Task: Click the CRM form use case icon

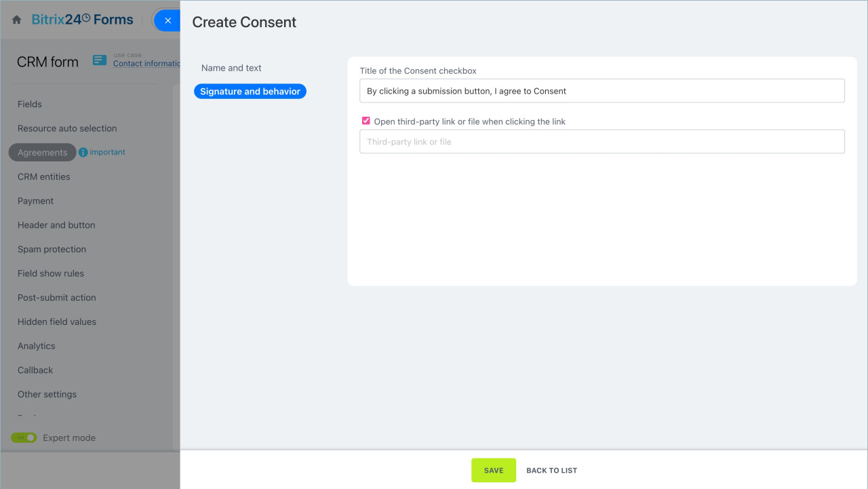Action: point(100,60)
